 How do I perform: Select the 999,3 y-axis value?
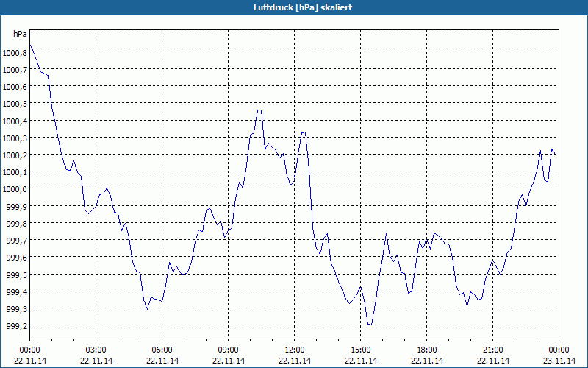17,308
